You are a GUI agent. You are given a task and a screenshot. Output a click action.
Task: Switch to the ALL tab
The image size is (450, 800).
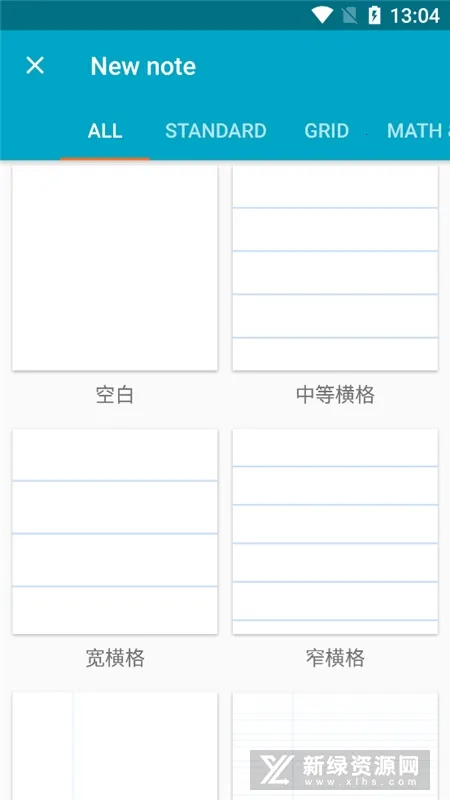[105, 131]
